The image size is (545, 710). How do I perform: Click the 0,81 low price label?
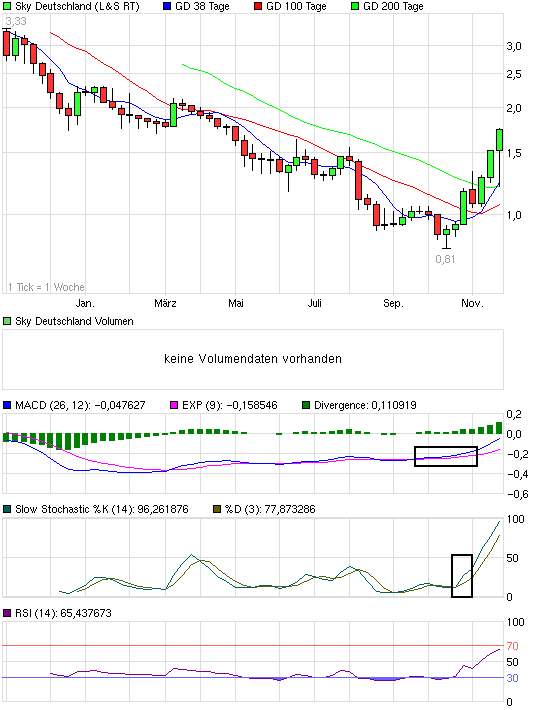(x=445, y=259)
